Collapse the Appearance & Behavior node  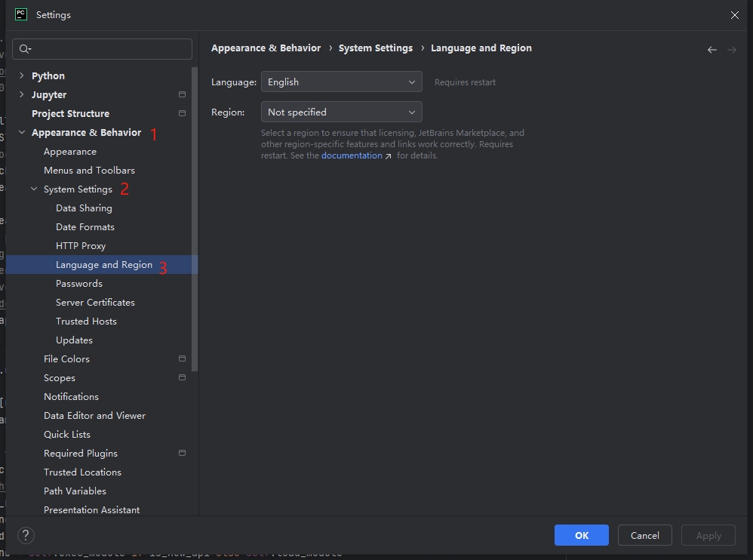pyautogui.click(x=22, y=132)
